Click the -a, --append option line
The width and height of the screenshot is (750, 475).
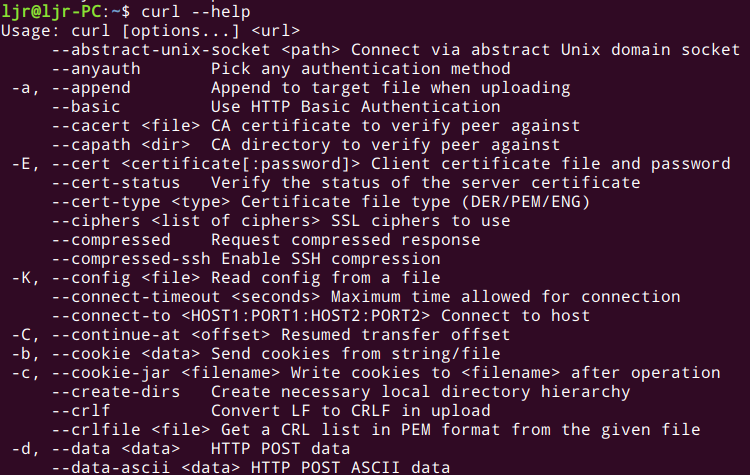tap(291, 88)
